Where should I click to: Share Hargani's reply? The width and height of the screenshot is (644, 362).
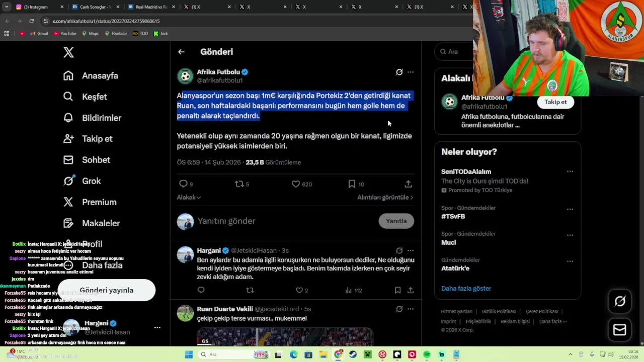pos(411,290)
